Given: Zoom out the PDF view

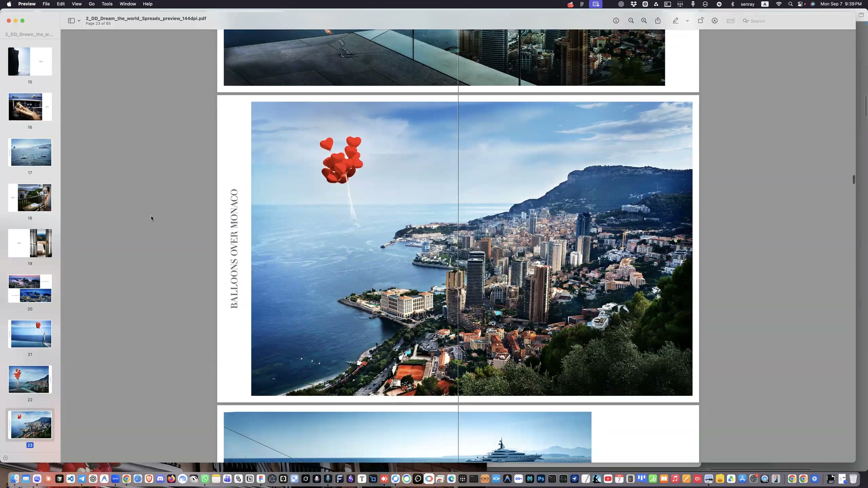Looking at the screenshot, I should (x=631, y=21).
